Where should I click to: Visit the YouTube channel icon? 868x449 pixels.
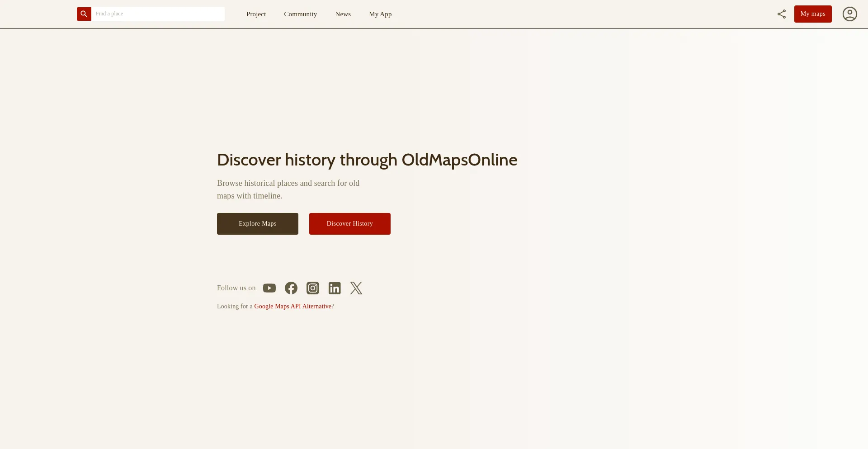pyautogui.click(x=269, y=288)
